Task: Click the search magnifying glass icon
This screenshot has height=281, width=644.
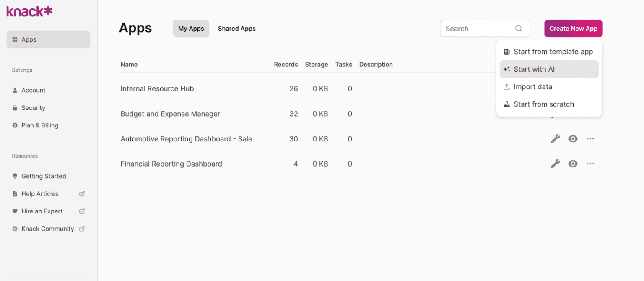Action: (519, 29)
